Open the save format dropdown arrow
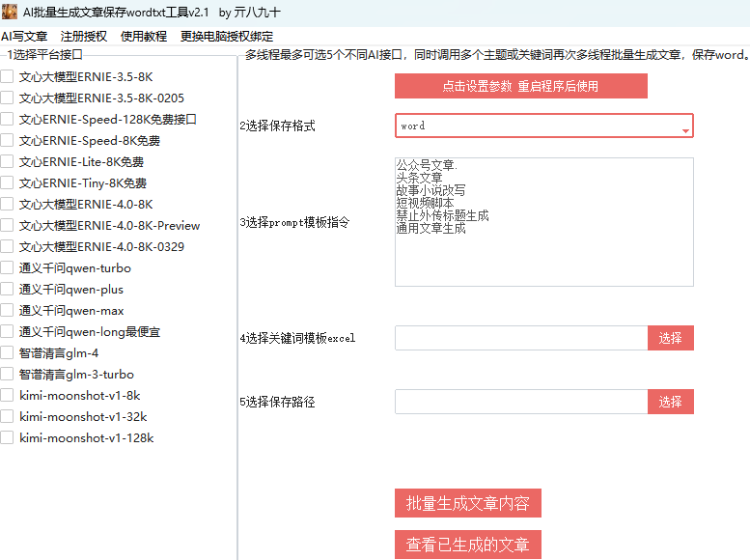This screenshot has width=750, height=560. [685, 128]
